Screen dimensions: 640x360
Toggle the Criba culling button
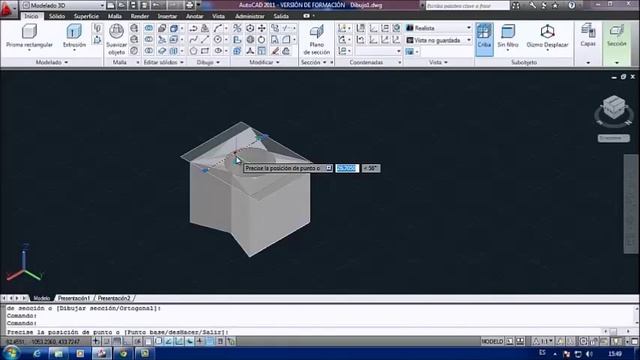[x=484, y=39]
